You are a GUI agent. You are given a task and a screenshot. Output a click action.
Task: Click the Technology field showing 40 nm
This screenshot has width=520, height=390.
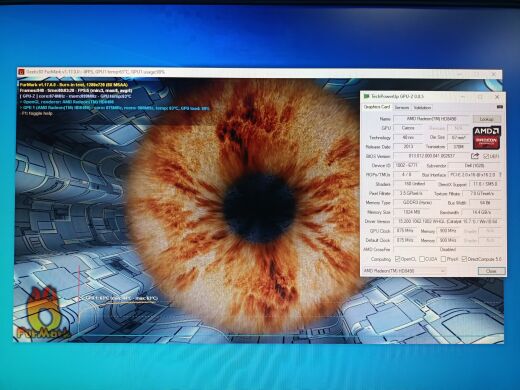(408, 137)
